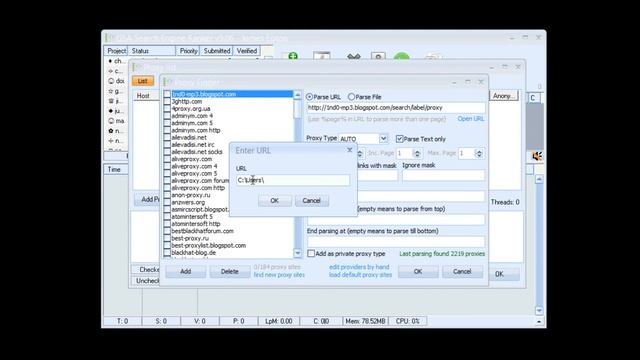Check the bestblackhatforum.com checkbox
The height and width of the screenshot is (360, 640).
[167, 231]
